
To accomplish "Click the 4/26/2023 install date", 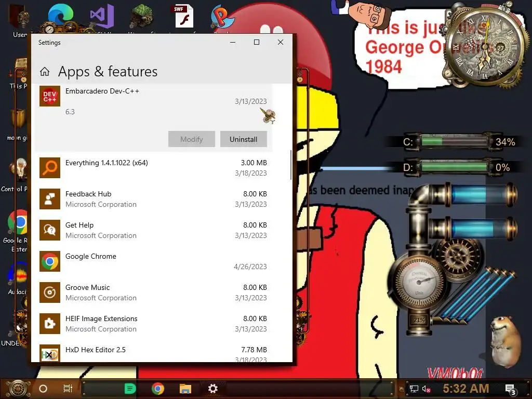I will point(250,267).
